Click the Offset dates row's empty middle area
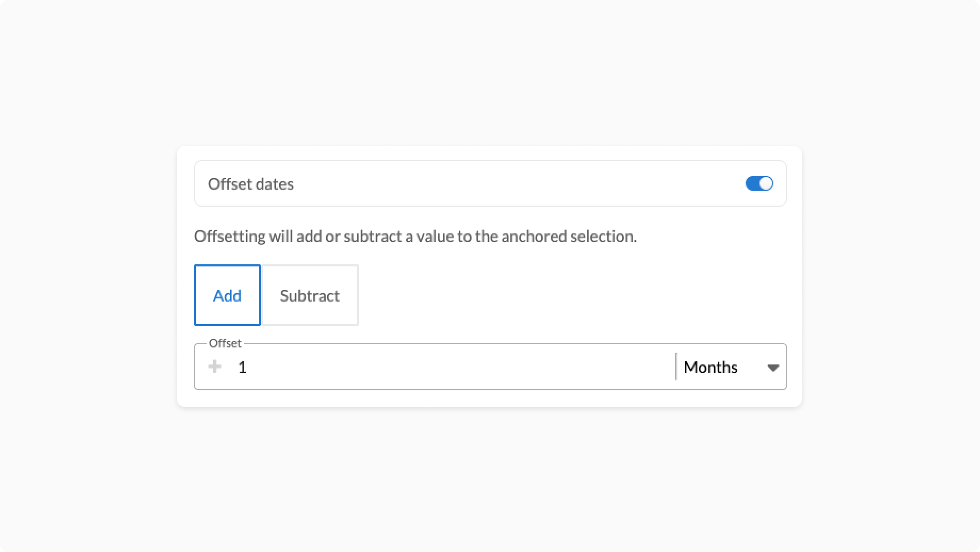The height and width of the screenshot is (552, 980). tap(506, 184)
